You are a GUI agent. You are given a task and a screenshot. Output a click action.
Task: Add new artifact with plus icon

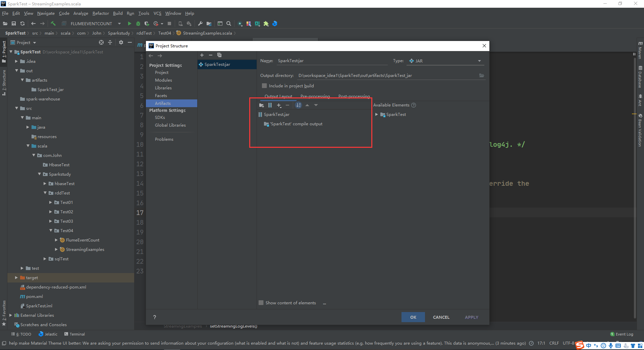202,55
